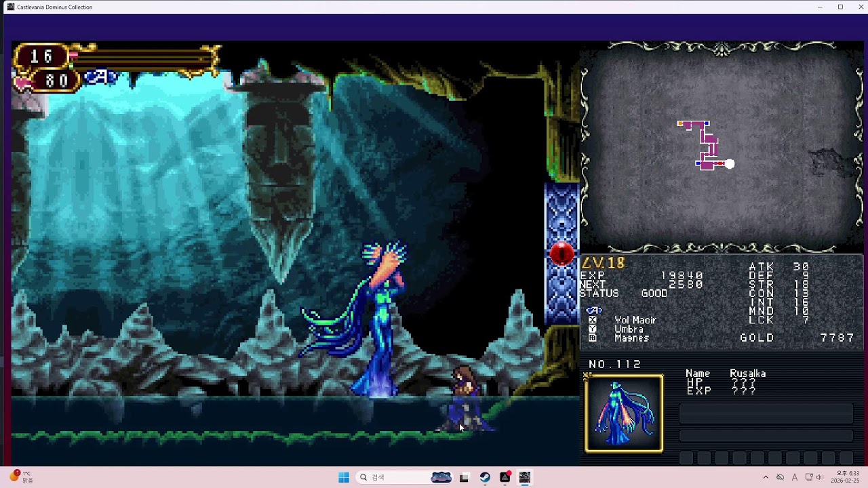Click the X button glyph icon beside Vol Macir
The height and width of the screenshot is (488, 868).
point(593,320)
